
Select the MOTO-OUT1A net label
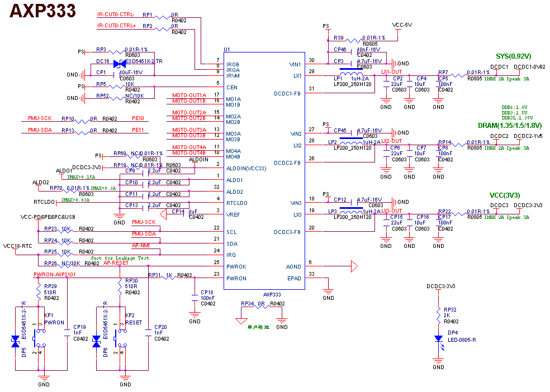[189, 95]
